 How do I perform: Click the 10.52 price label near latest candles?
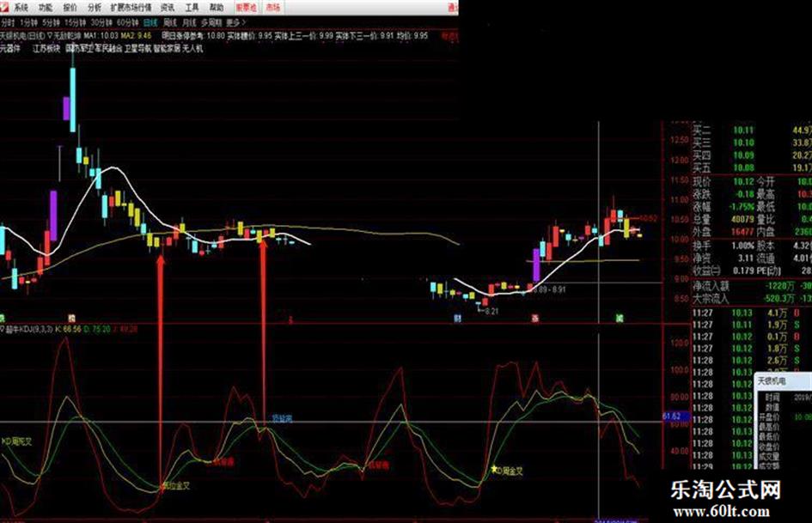(x=649, y=218)
